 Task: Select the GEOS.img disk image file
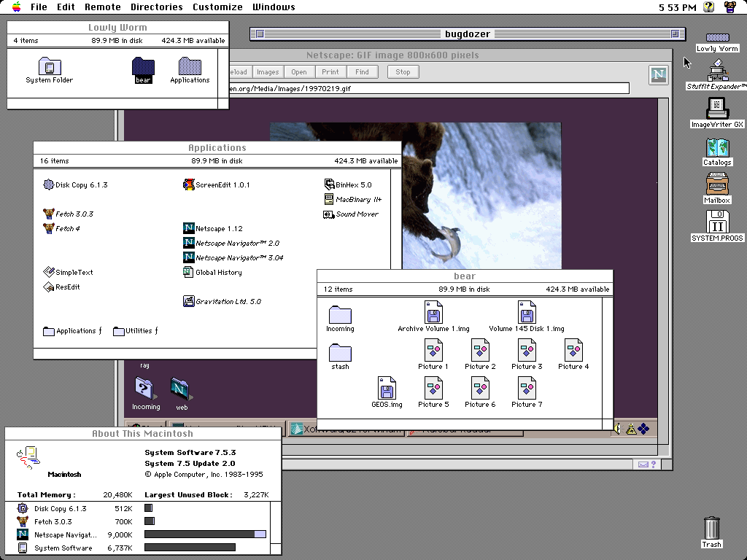(x=387, y=388)
